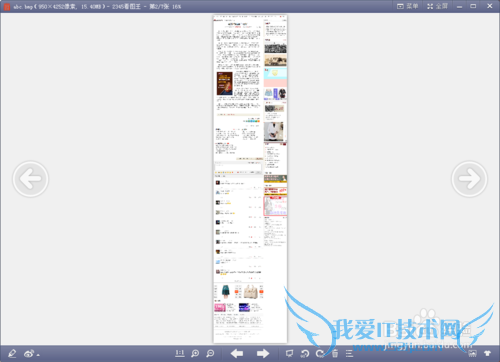Go to previous image with large left arrow
500x362 pixels.
click(30, 179)
